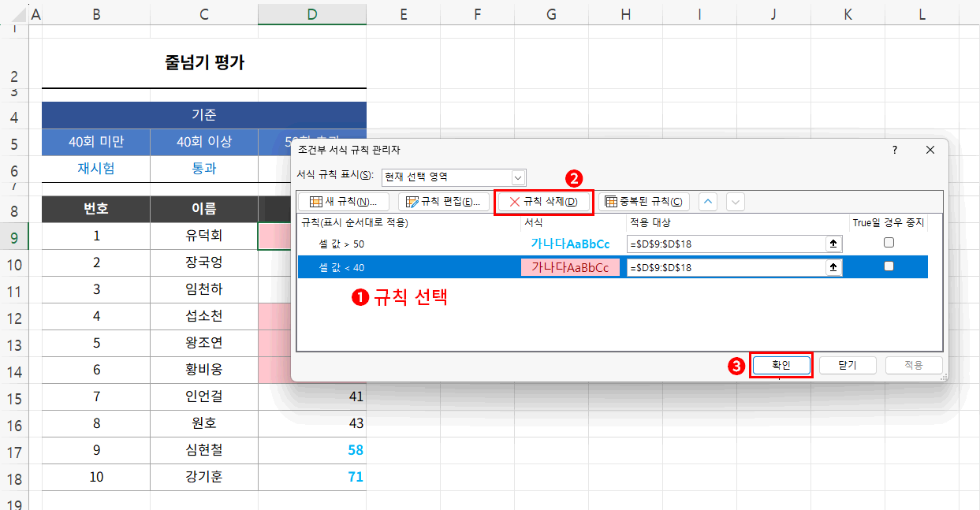
Task: Click the 닫기 (Close) button
Action: click(x=848, y=365)
